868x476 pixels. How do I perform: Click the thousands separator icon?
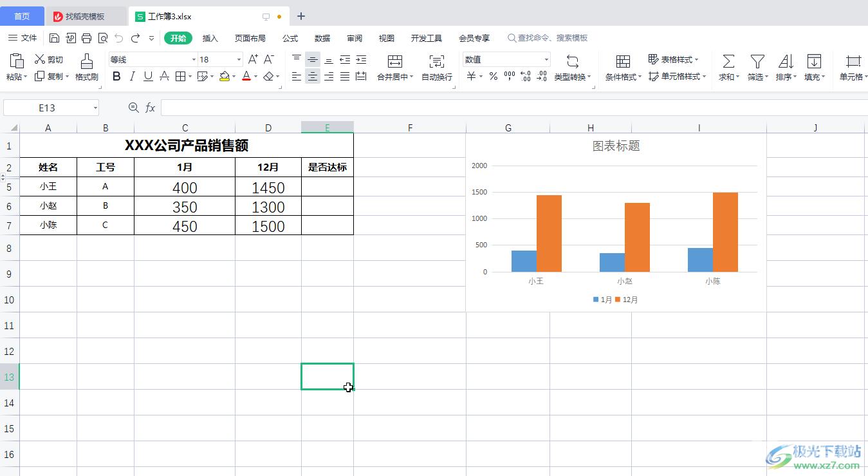coord(509,77)
